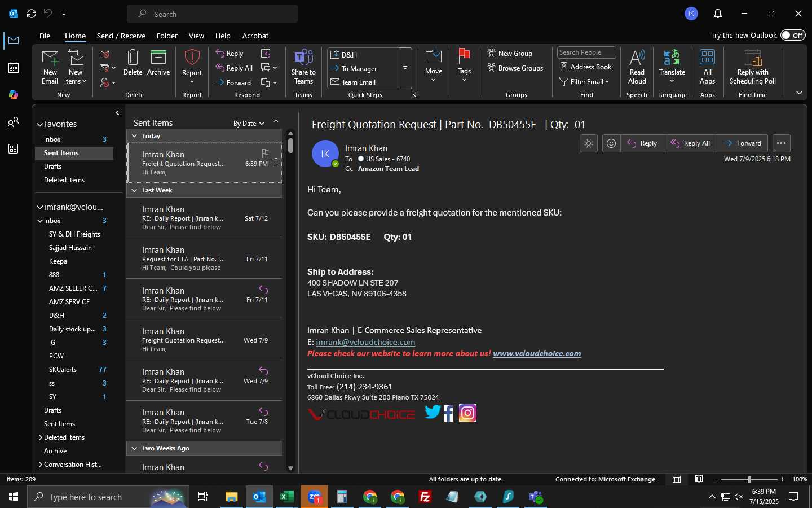Click the Search box in title bar
The width and height of the screenshot is (812, 508).
coord(213,14)
